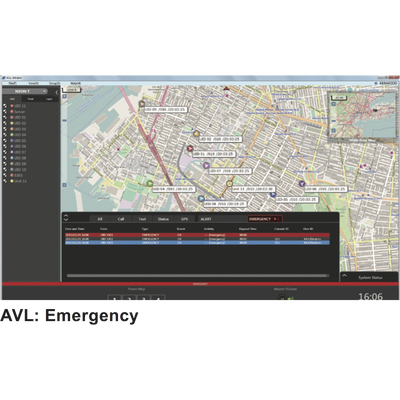Open the EMERGENCY log tab

(265, 219)
